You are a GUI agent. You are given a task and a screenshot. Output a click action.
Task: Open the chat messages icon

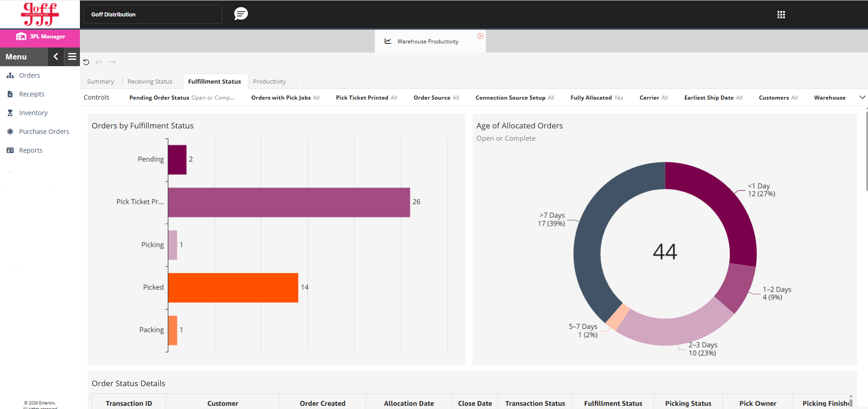click(x=241, y=14)
